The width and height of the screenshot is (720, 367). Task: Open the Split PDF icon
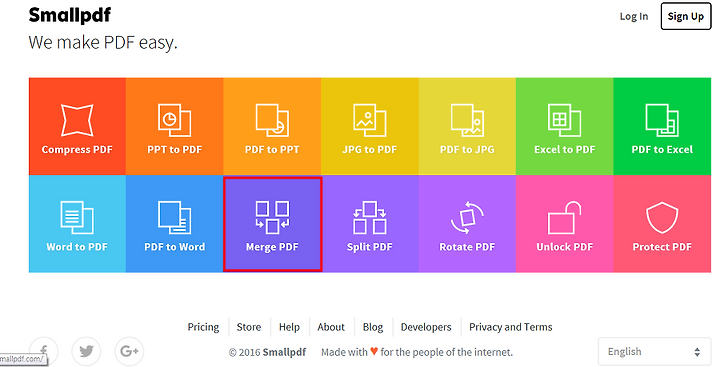click(369, 217)
